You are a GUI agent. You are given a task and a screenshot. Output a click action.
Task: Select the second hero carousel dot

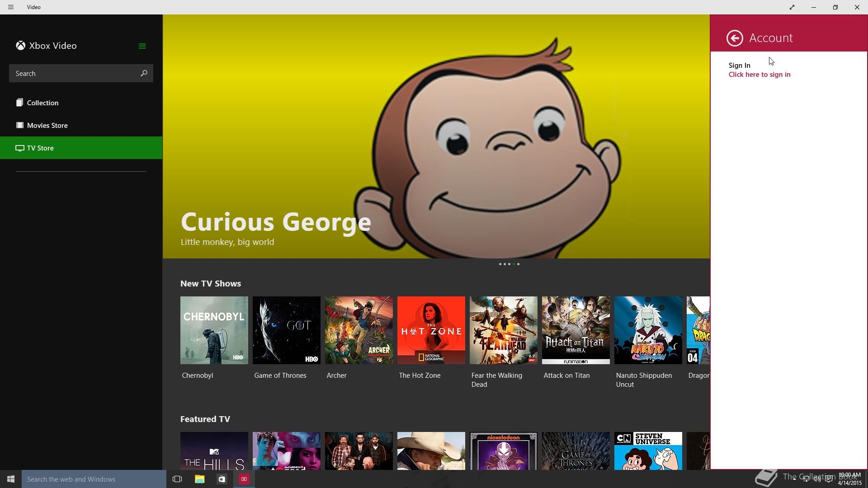(505, 264)
